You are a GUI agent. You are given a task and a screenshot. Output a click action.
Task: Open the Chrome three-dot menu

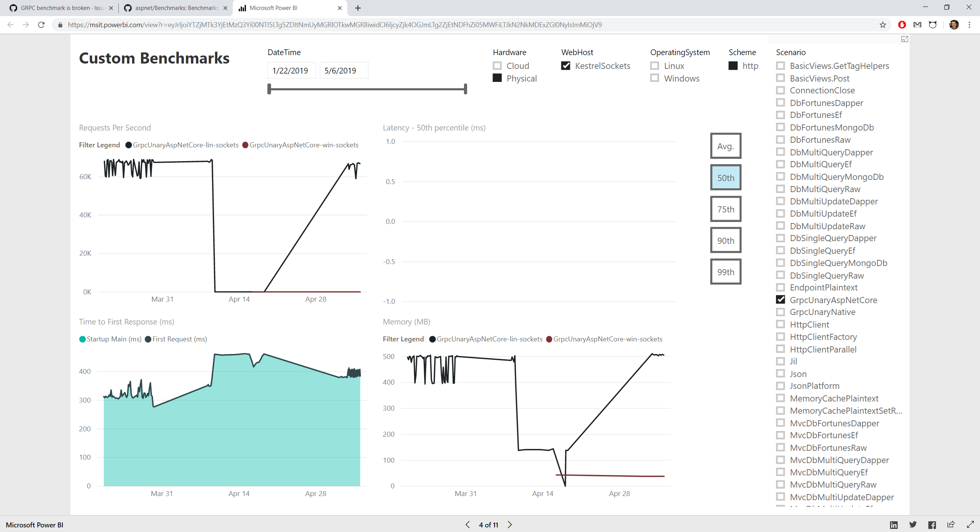pyautogui.click(x=970, y=24)
